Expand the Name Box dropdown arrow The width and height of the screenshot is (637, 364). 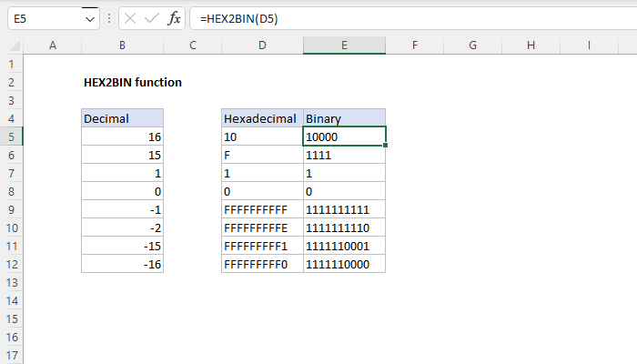tap(90, 19)
